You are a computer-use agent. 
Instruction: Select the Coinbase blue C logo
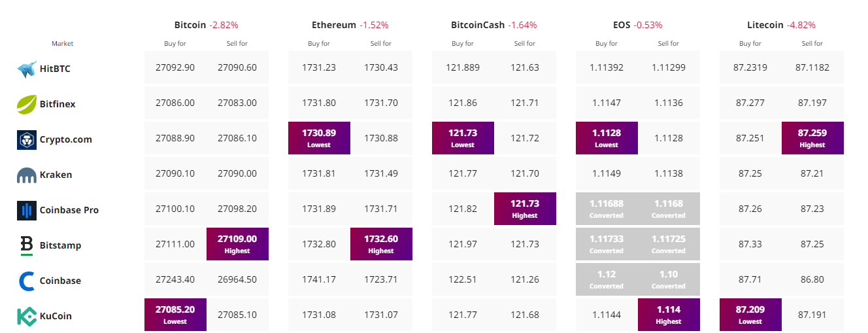click(x=26, y=281)
